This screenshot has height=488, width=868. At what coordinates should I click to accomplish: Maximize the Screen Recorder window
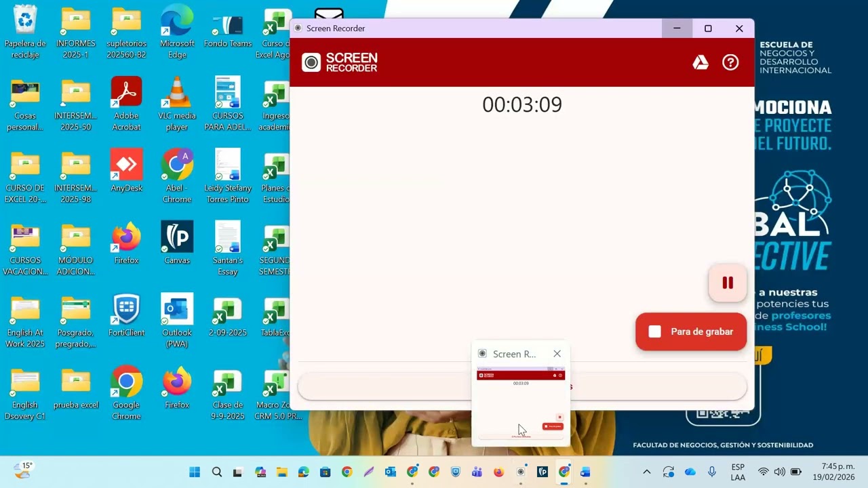pos(708,28)
